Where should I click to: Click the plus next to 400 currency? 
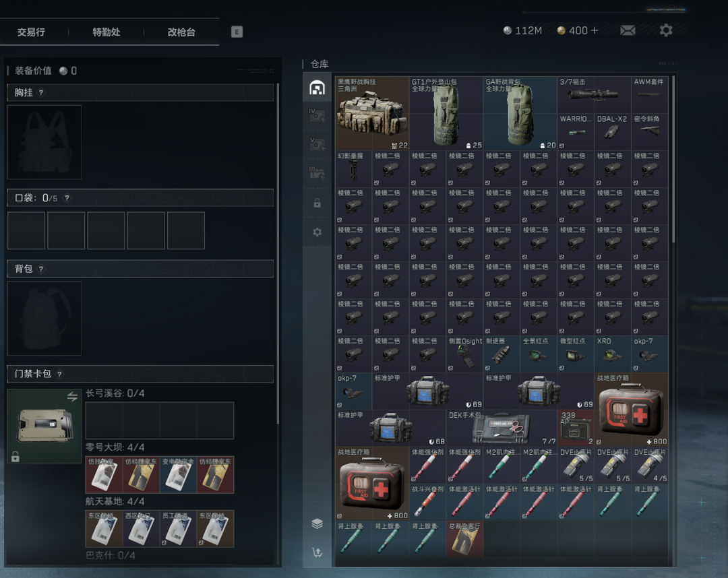tap(594, 30)
